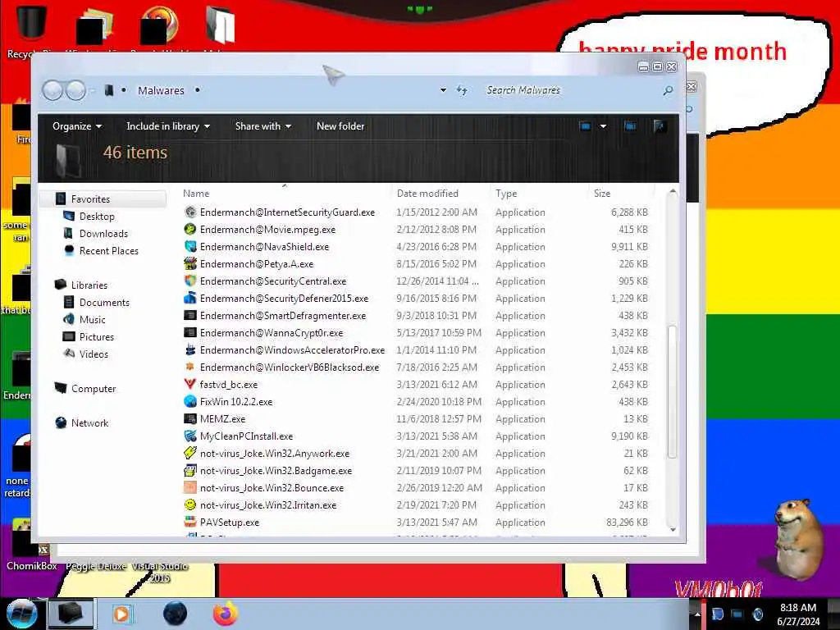Viewport: 840px width, 630px height.
Task: Click the file list scroll up arrow
Action: 673,192
